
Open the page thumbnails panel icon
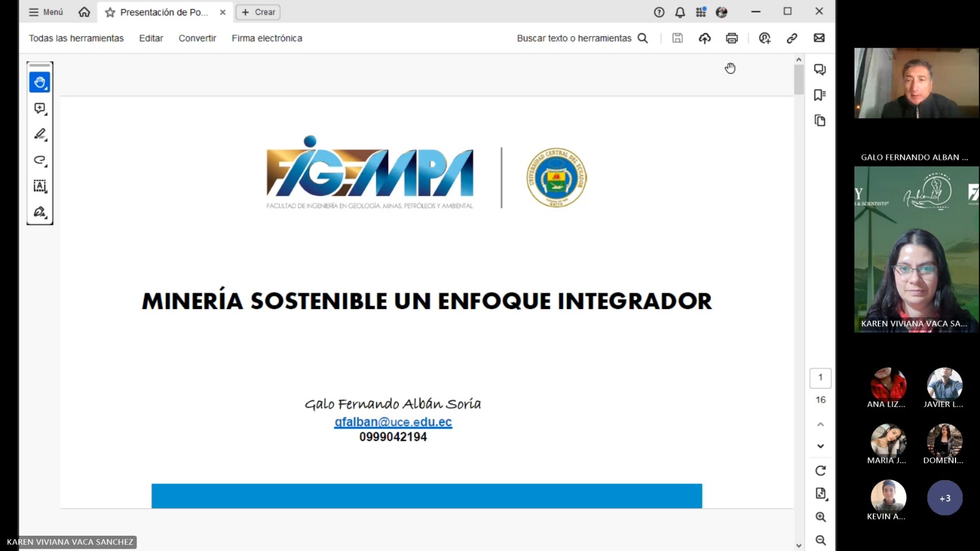pyautogui.click(x=820, y=121)
